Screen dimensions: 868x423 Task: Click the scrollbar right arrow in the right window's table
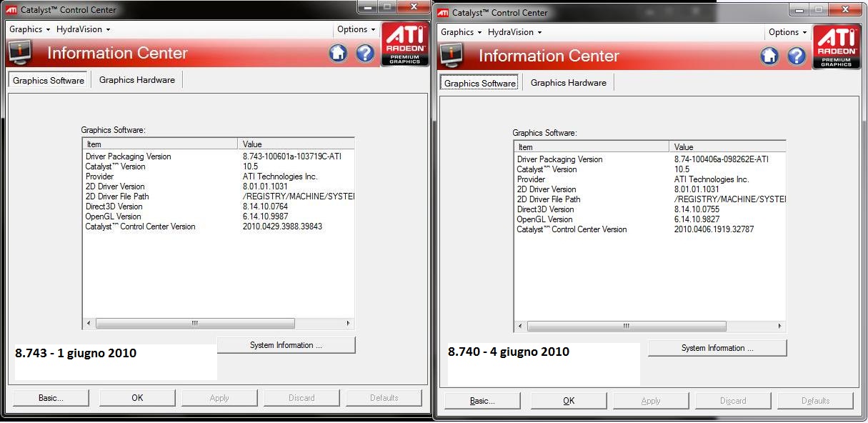[779, 327]
